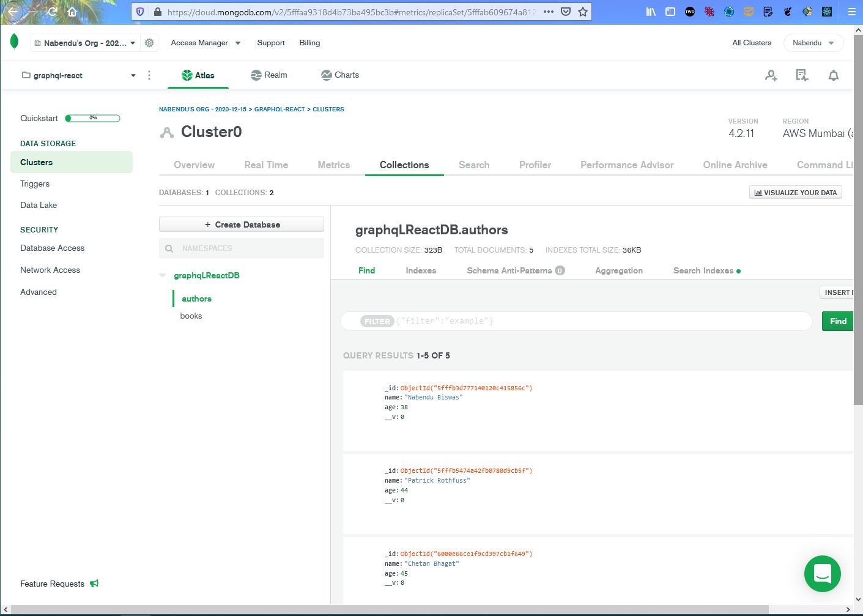The height and width of the screenshot is (616, 863).
Task: Switch to the Atlas tab
Action: tap(198, 75)
